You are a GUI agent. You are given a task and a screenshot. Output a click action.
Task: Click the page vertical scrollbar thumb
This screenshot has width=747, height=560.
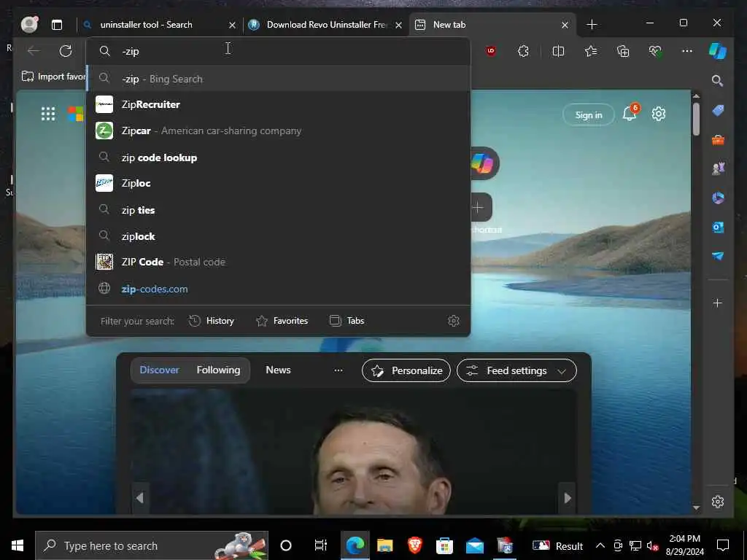696,119
